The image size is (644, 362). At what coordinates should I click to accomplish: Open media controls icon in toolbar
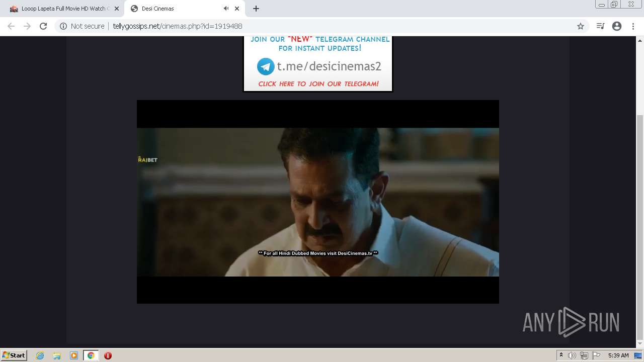click(600, 26)
